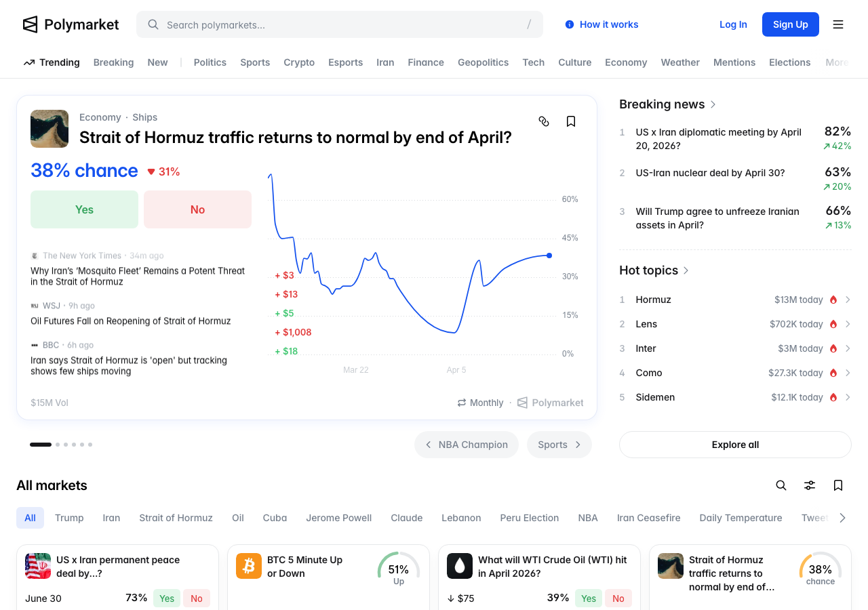Image resolution: width=868 pixels, height=610 pixels.
Task: Open the hamburger menu in the header
Action: click(838, 24)
